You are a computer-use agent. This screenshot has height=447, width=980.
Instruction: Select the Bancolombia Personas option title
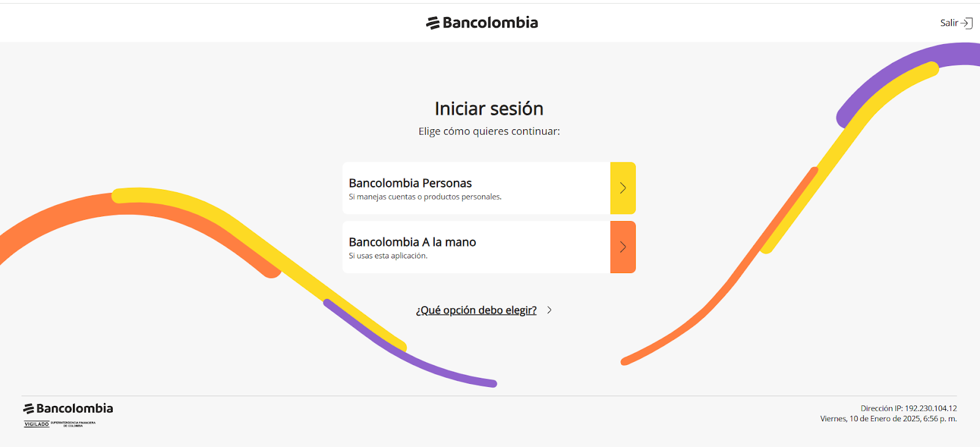410,183
